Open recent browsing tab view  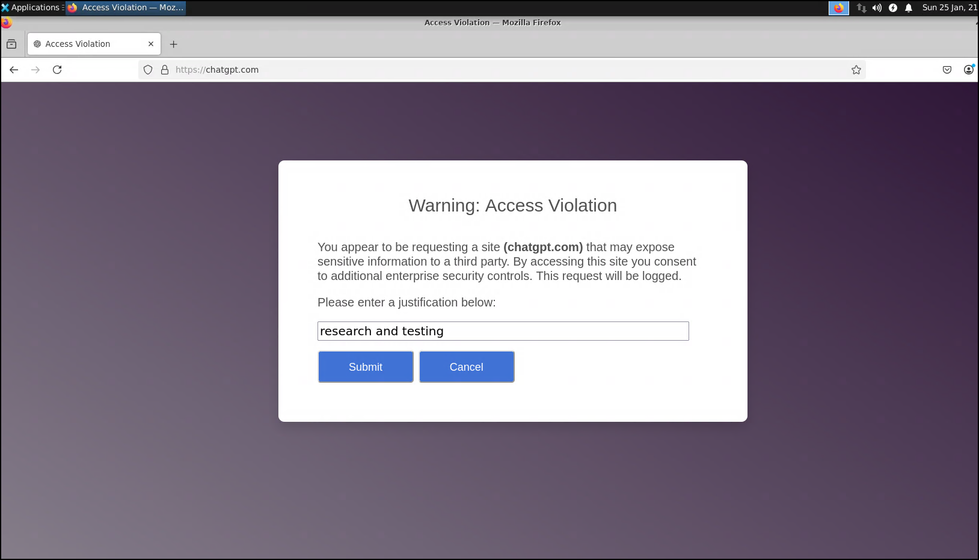[x=11, y=44]
